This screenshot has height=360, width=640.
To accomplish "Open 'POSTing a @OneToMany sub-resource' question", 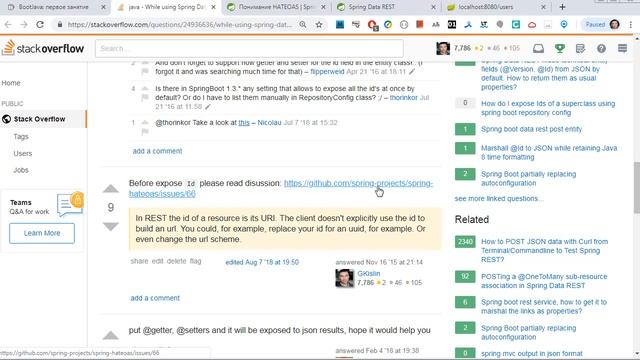I will (x=544, y=281).
